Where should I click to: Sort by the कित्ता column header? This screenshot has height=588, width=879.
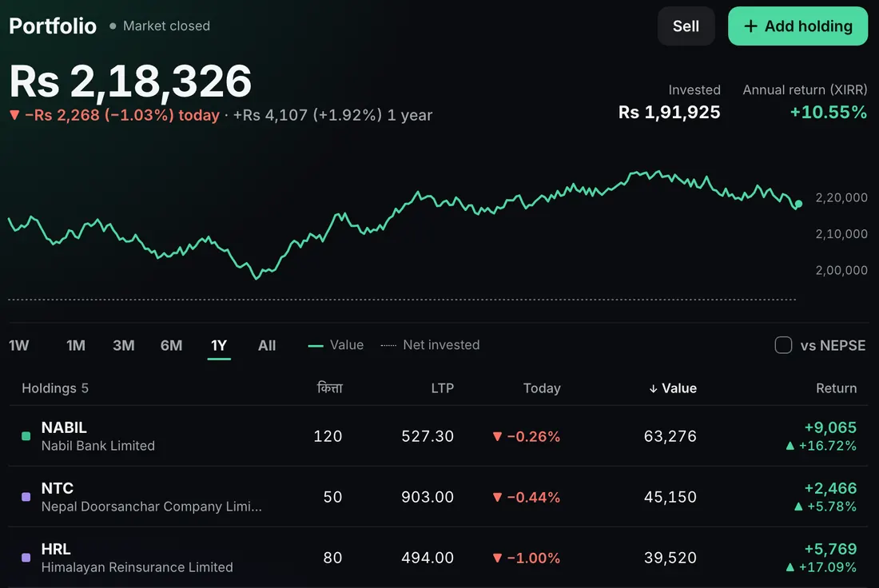[329, 387]
